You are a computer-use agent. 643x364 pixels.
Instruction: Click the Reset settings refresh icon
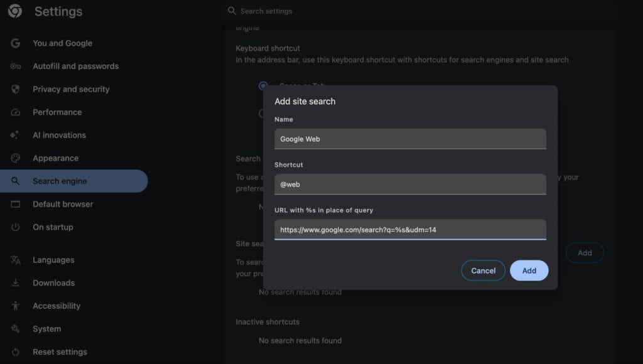click(x=15, y=351)
